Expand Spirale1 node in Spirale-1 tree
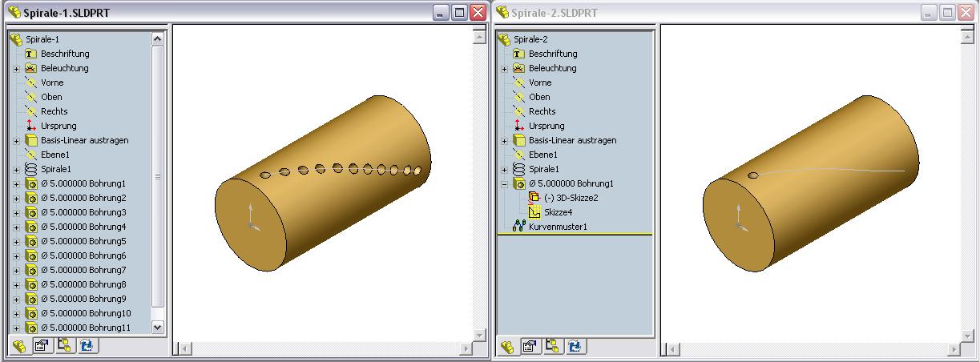Viewport: 980px width, 362px height. 17,170
